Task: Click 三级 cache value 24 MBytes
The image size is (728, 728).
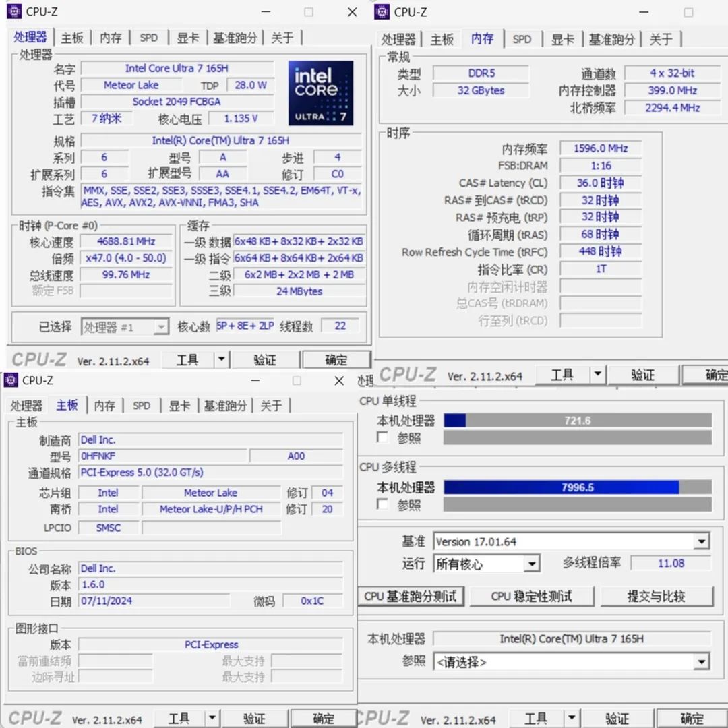Action: tap(299, 291)
